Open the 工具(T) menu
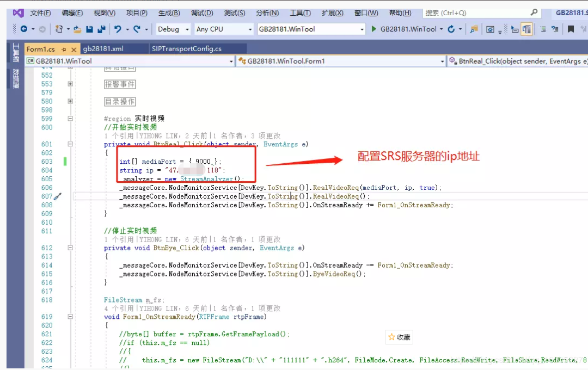 click(x=301, y=13)
